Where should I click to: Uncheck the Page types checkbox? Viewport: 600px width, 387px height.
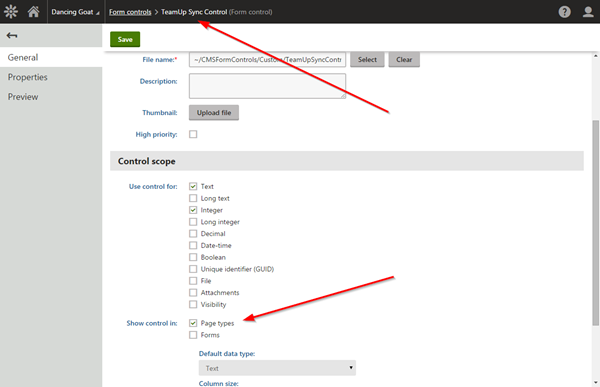193,323
